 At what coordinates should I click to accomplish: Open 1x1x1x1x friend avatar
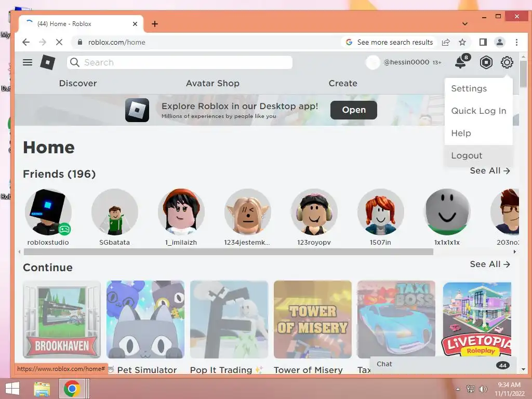pyautogui.click(x=447, y=212)
